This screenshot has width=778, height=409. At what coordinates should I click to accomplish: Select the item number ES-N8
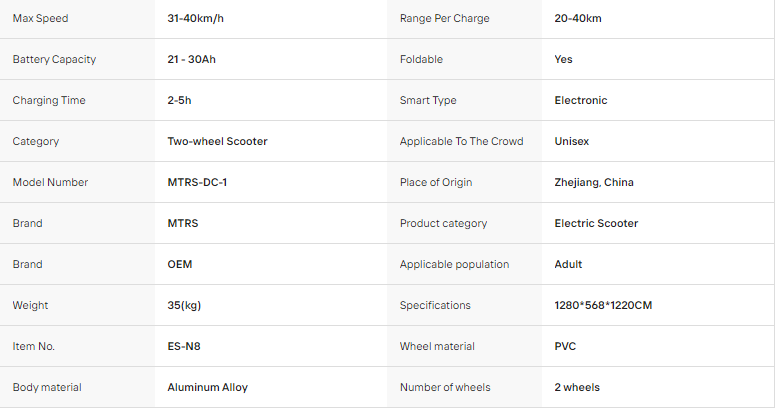pos(184,346)
